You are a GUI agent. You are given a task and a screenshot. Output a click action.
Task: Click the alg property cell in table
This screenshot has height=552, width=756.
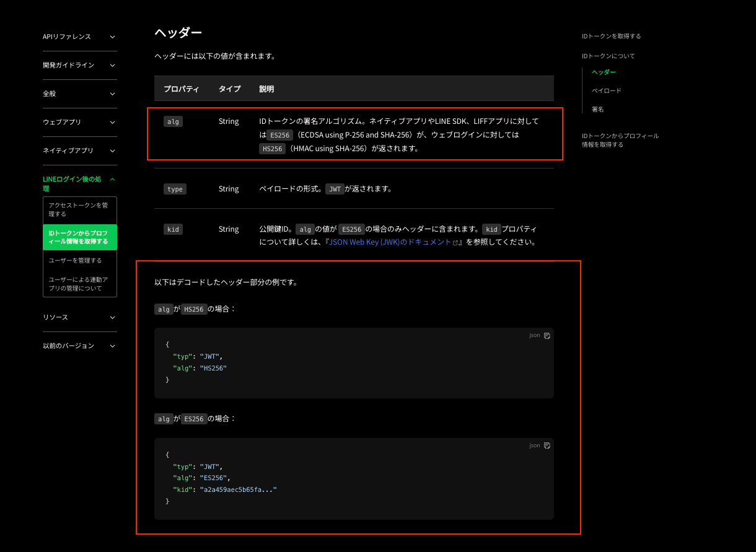(173, 121)
